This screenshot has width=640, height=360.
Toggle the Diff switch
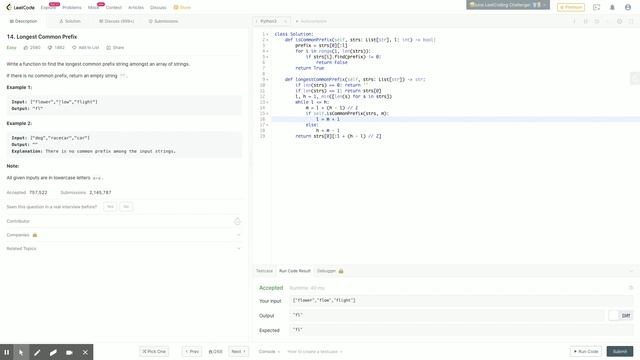(x=620, y=315)
